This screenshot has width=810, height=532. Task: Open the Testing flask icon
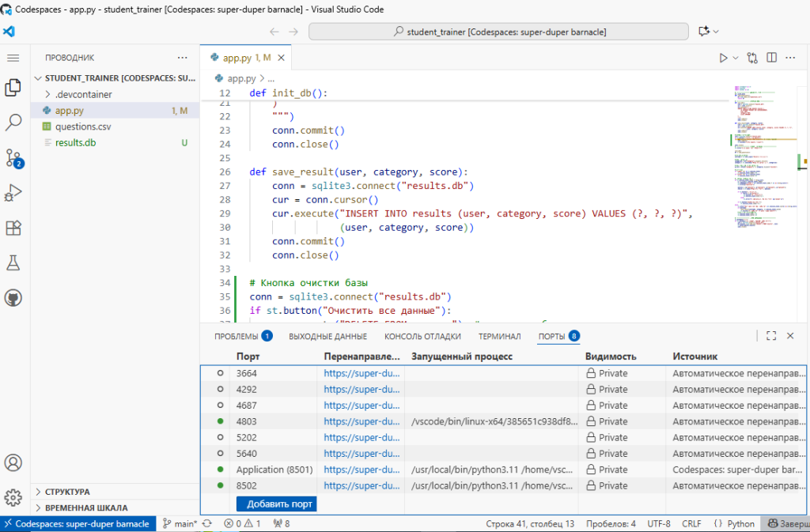point(13,262)
